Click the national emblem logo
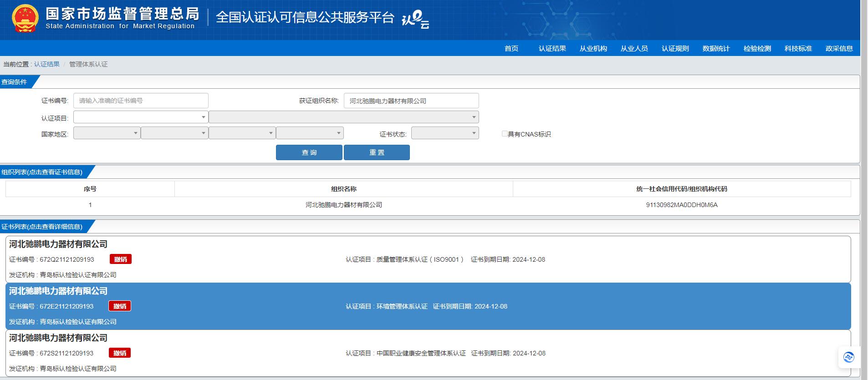The width and height of the screenshot is (868, 380). pyautogui.click(x=25, y=18)
